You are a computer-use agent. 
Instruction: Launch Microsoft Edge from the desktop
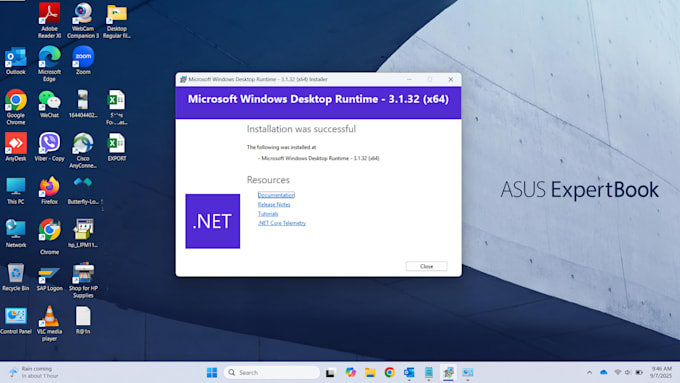coord(49,64)
